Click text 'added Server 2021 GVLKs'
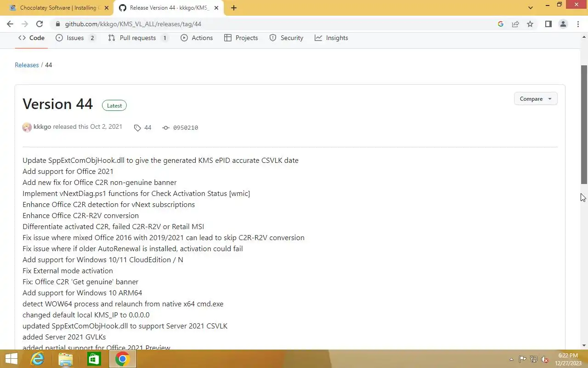 click(x=64, y=337)
